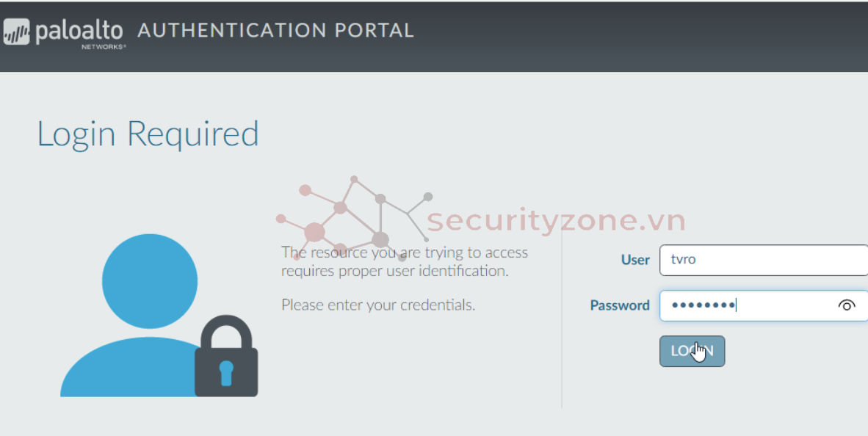Image resolution: width=868 pixels, height=436 pixels.
Task: Click the paloalto wordmark text
Action: [79, 32]
